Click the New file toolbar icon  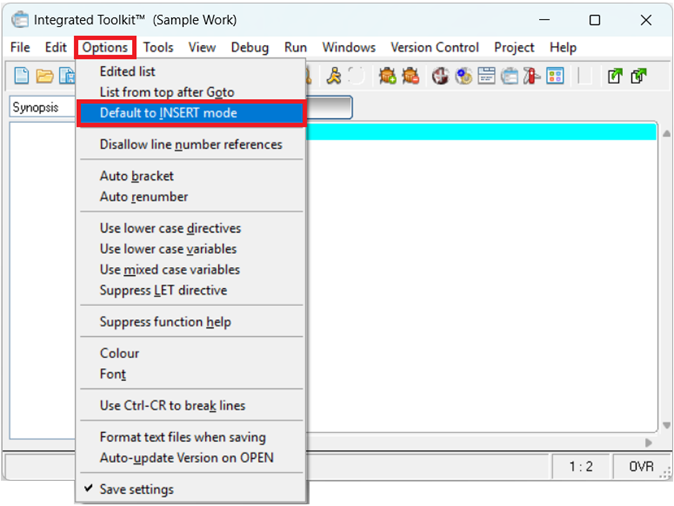(x=22, y=76)
